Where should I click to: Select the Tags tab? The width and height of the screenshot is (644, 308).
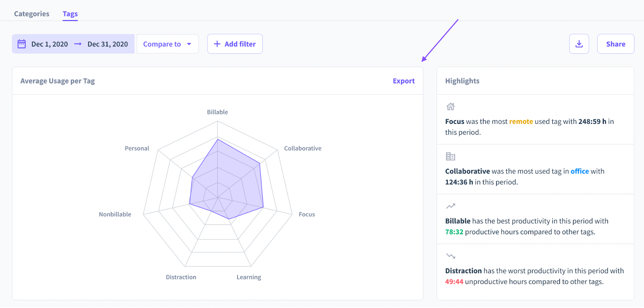click(70, 14)
